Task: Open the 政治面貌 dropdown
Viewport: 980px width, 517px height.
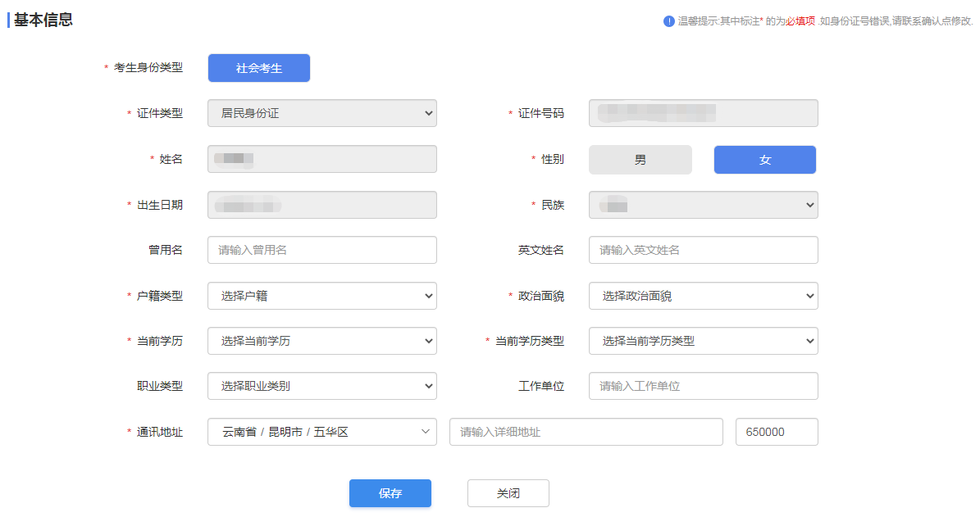Action: (703, 296)
